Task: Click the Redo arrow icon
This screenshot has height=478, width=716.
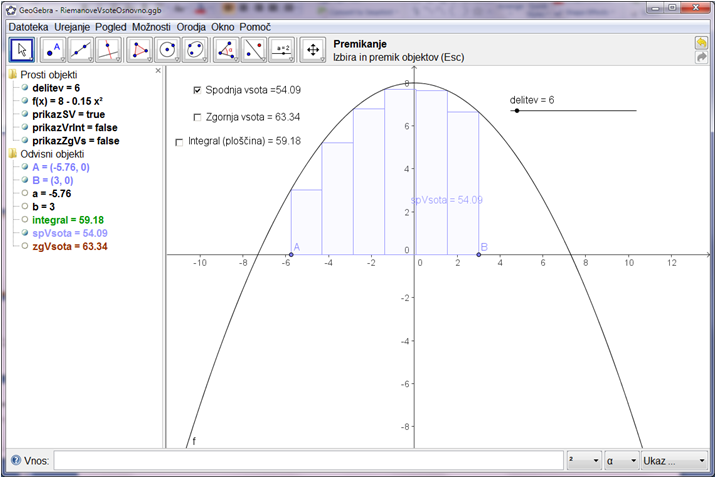Action: click(701, 57)
